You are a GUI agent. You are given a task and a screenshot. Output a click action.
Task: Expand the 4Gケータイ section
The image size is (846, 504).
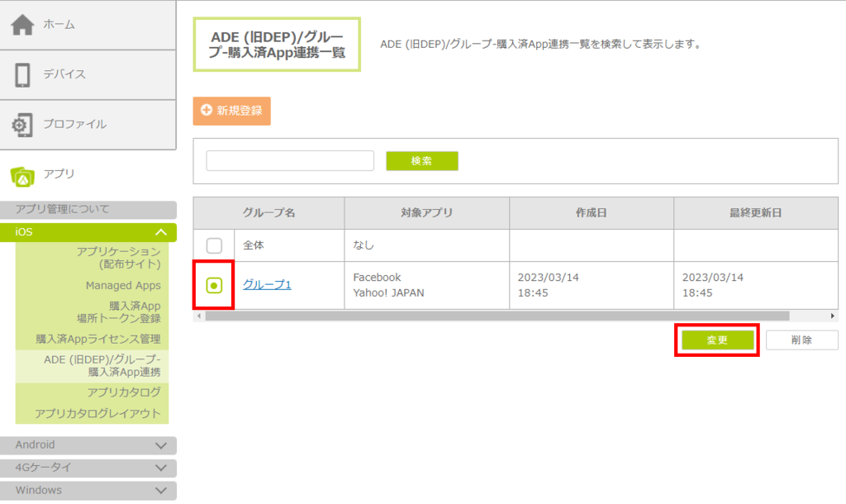point(161,468)
